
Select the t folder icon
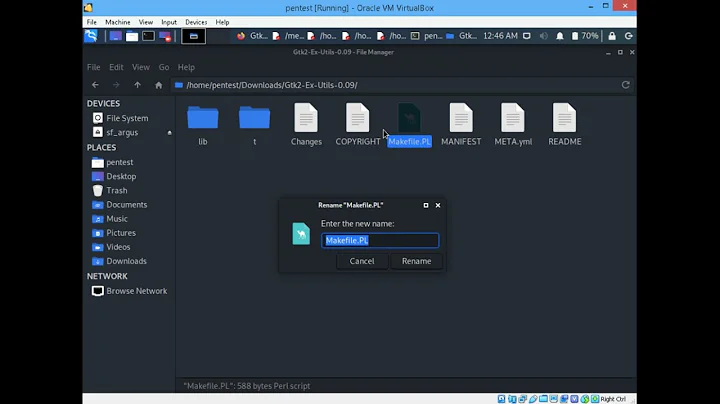tap(254, 118)
